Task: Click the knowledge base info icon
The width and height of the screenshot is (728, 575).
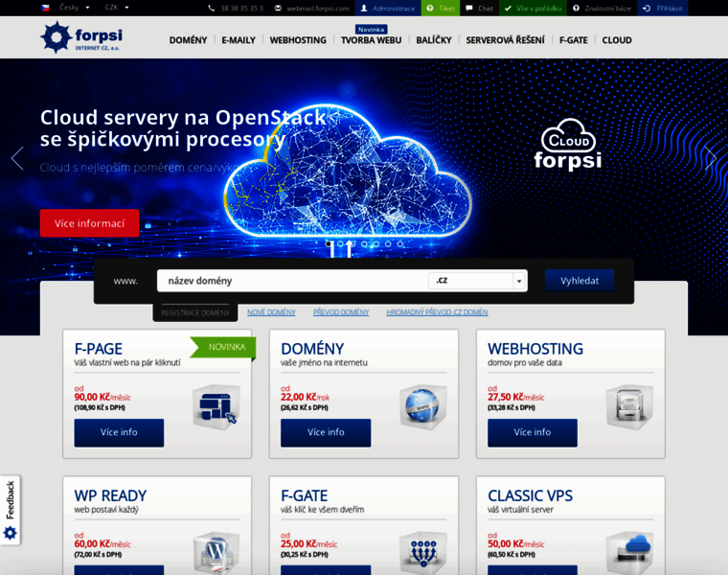Action: click(x=577, y=8)
